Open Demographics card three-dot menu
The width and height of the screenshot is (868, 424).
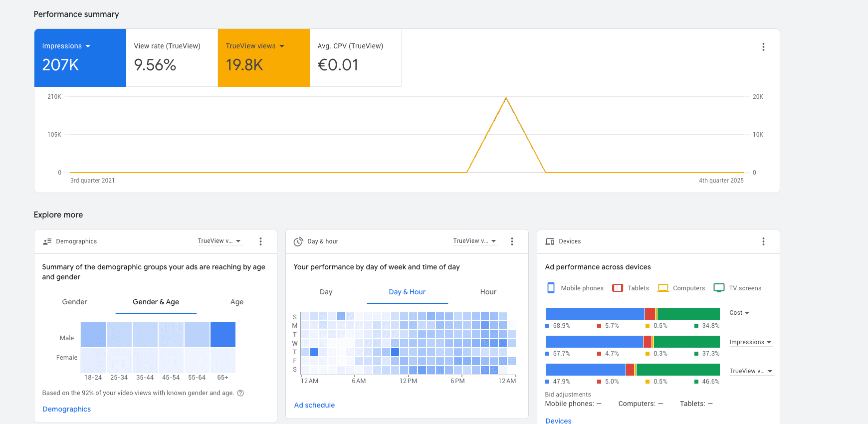[x=260, y=241]
